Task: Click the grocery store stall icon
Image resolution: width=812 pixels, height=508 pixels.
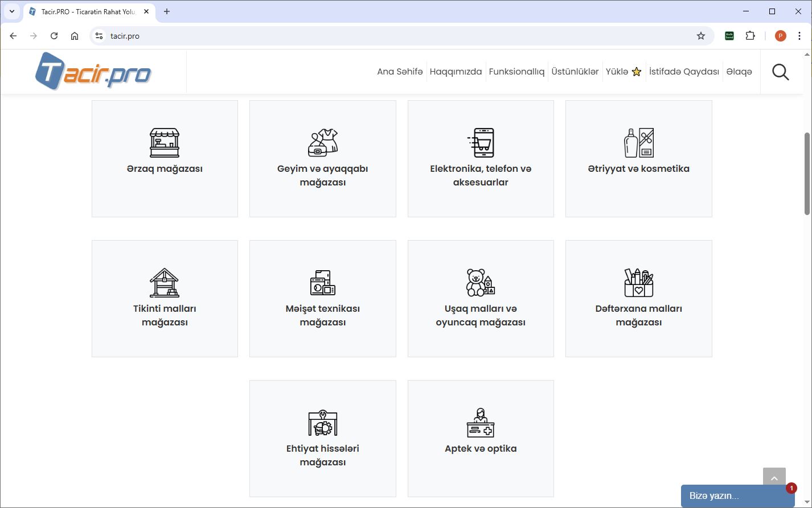Action: tap(165, 143)
